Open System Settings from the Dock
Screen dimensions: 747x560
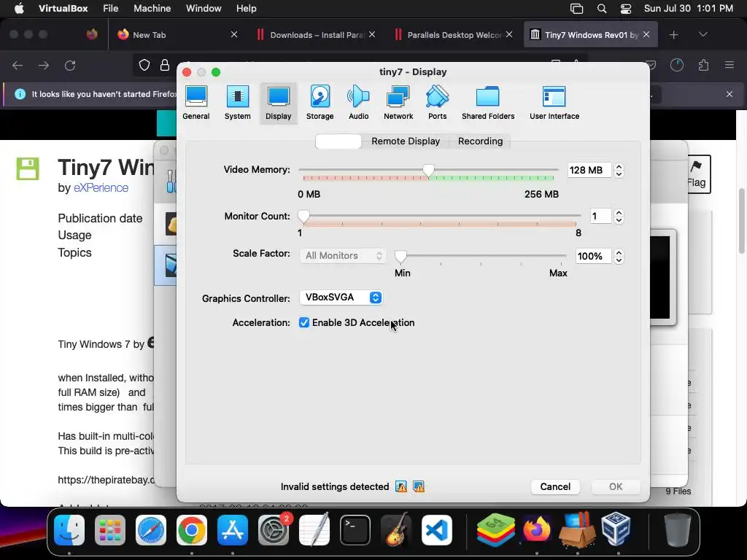(274, 529)
